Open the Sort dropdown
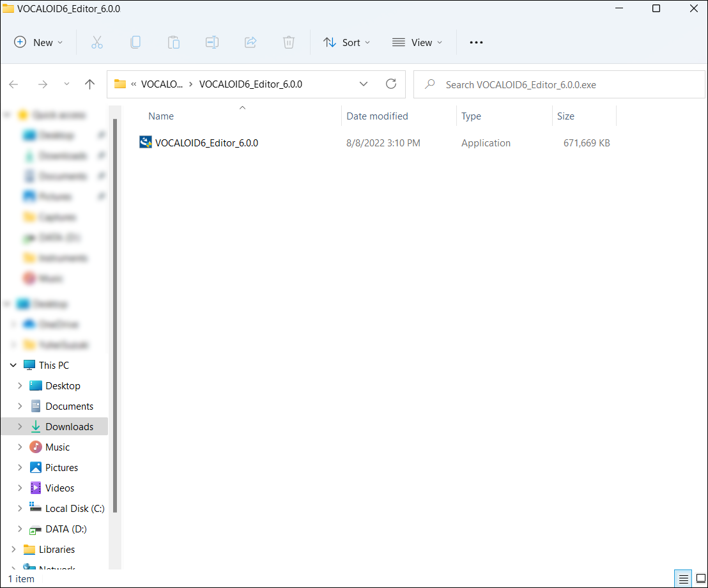Image resolution: width=708 pixels, height=588 pixels. pos(347,42)
